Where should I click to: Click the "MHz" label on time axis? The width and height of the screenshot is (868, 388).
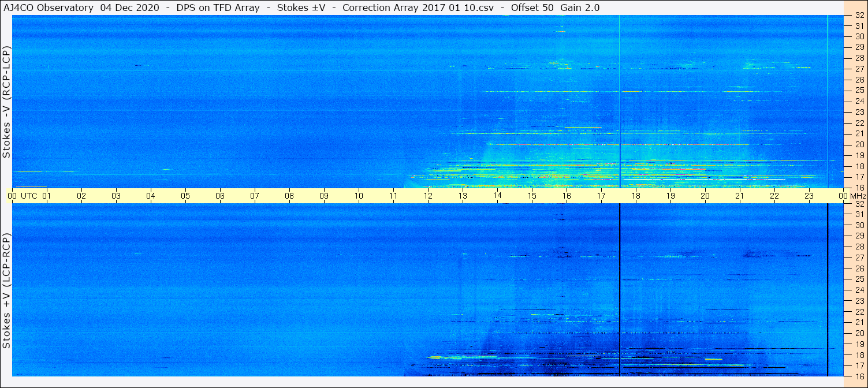pyautogui.click(x=858, y=196)
